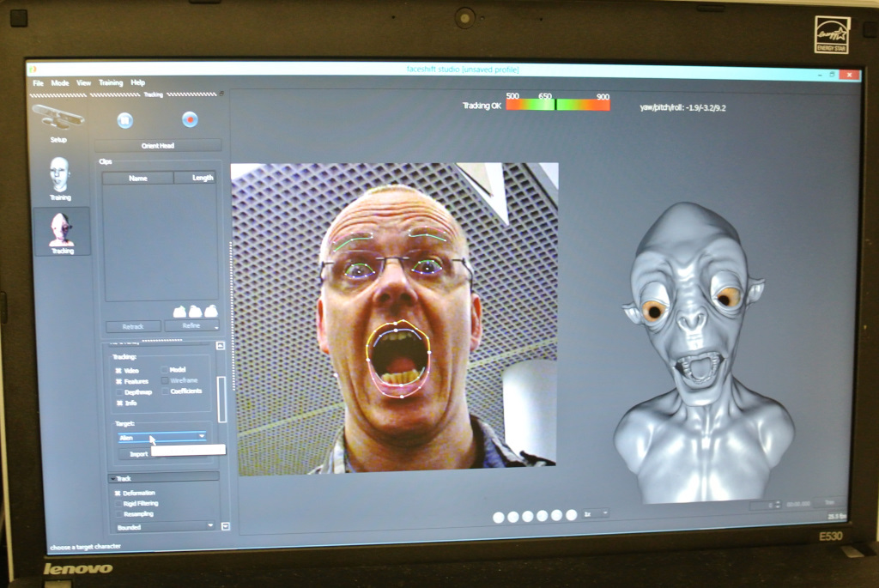Sort clips by the Name column
Image resolution: width=879 pixels, height=588 pixels.
[x=138, y=178]
